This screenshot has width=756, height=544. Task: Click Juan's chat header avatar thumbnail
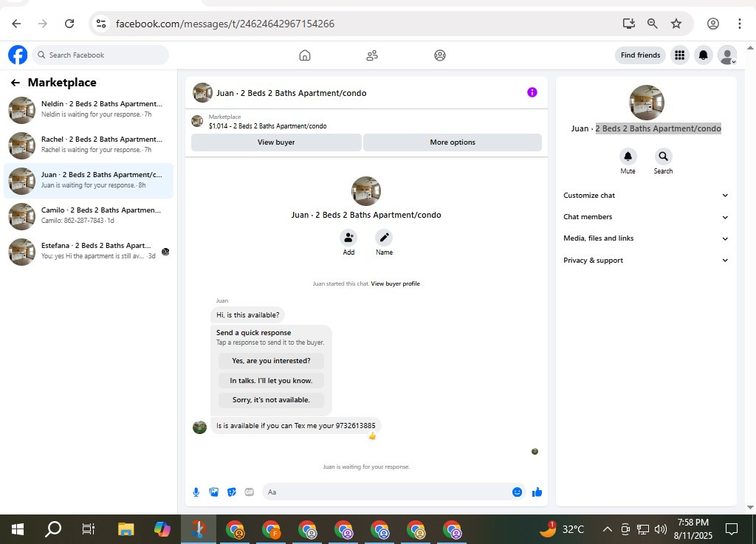(202, 92)
